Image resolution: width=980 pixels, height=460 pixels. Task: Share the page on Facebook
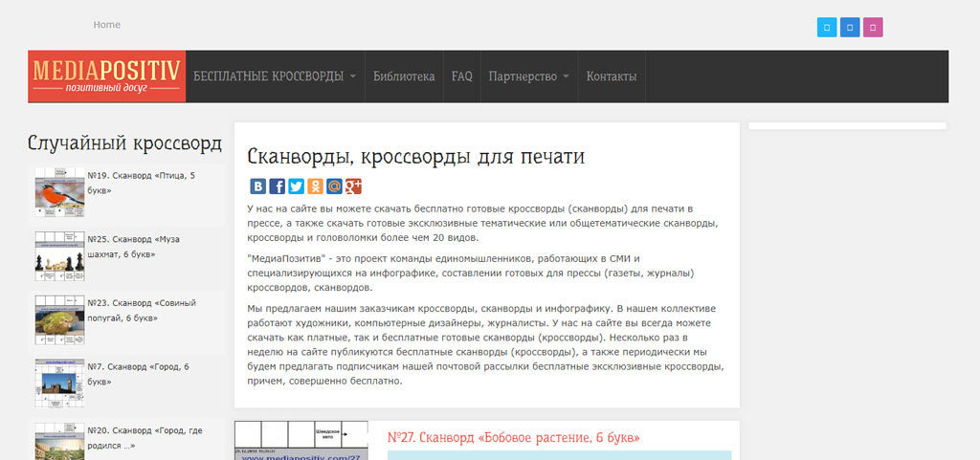[277, 186]
